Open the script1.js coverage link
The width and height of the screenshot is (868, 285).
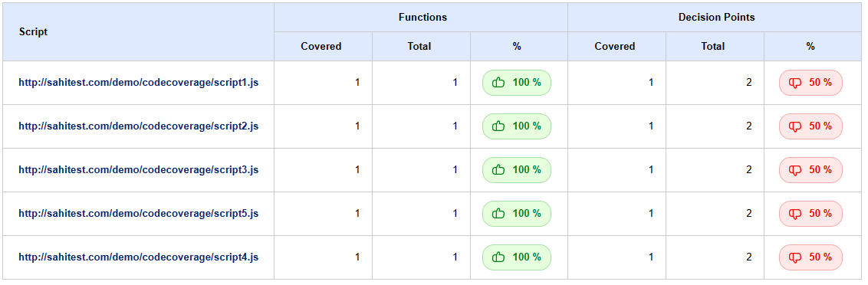(x=138, y=83)
